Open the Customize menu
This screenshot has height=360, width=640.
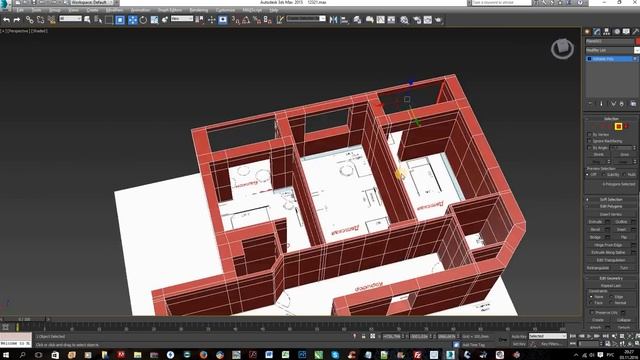(225, 10)
